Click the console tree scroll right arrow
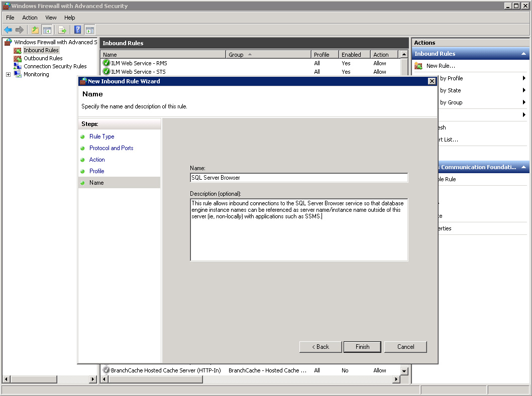The image size is (532, 396). [93, 379]
